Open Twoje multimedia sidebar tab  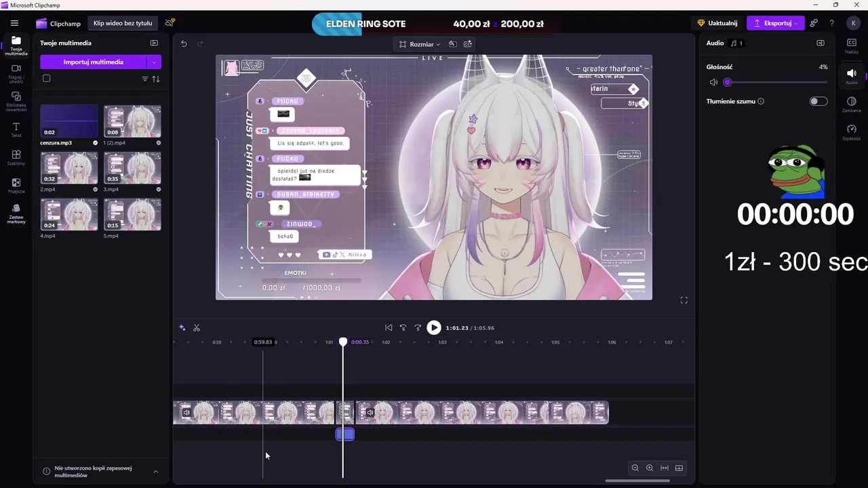click(16, 45)
